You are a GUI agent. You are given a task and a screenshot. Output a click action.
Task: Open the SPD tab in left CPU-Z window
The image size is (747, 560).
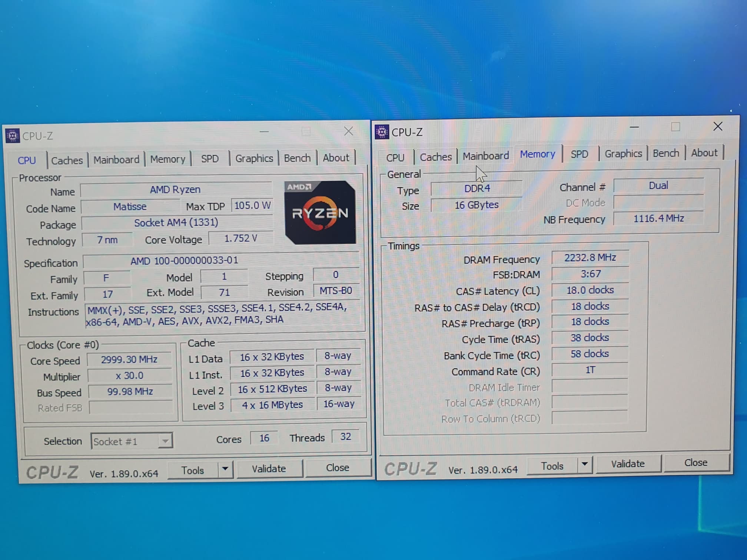click(x=210, y=159)
